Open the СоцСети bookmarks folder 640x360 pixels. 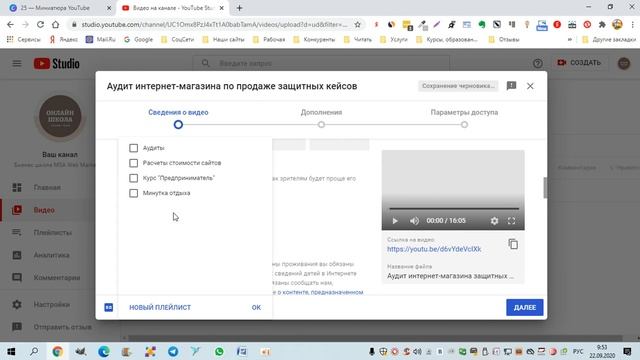pos(177,40)
